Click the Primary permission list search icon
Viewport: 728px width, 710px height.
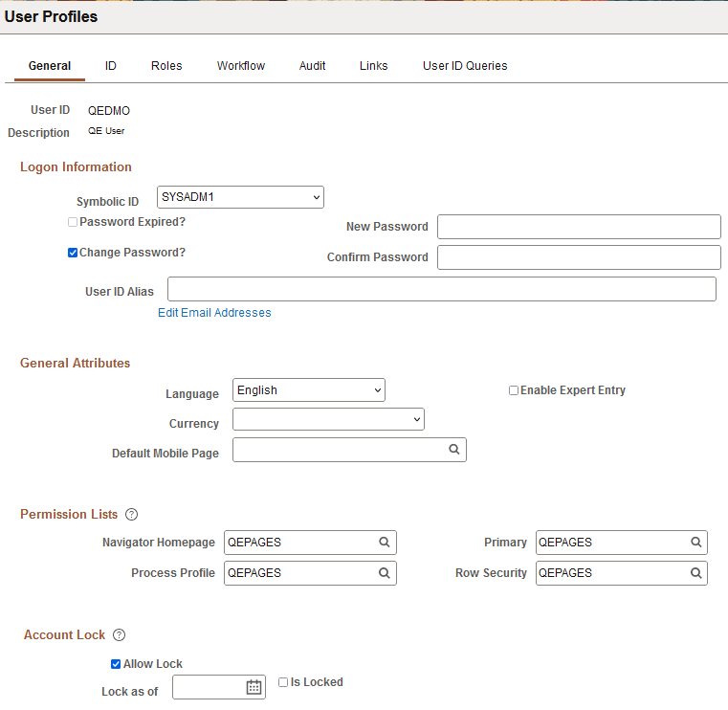[x=695, y=543]
